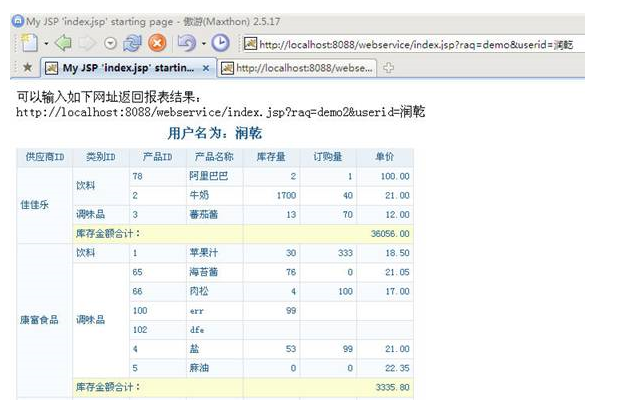Open the recent pages circular dropdown

(110, 43)
